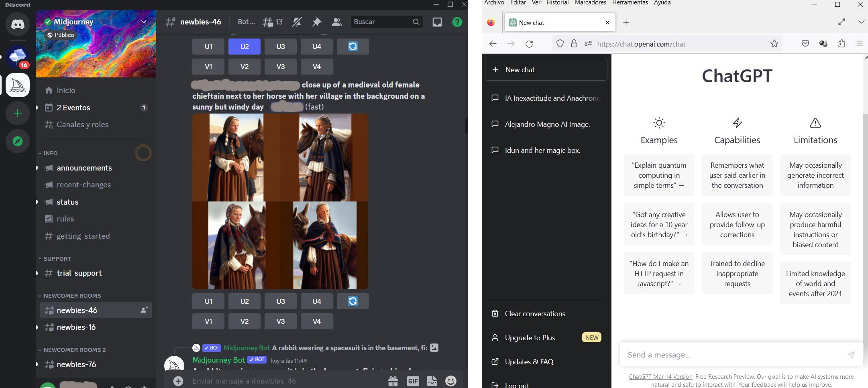Screen dimensions: 868x388
Task: Create invite icon on newbies-46 channel
Action: point(144,310)
